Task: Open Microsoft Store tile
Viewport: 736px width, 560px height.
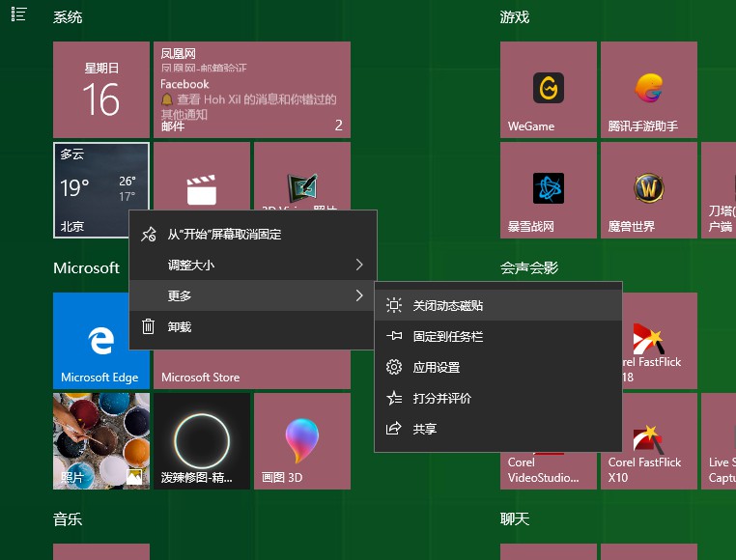Action: click(252, 370)
